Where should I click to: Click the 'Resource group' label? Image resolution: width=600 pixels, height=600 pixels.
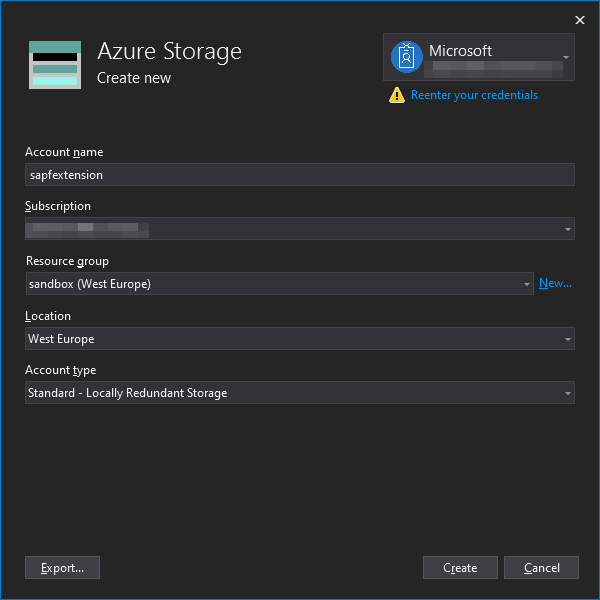pos(67,261)
